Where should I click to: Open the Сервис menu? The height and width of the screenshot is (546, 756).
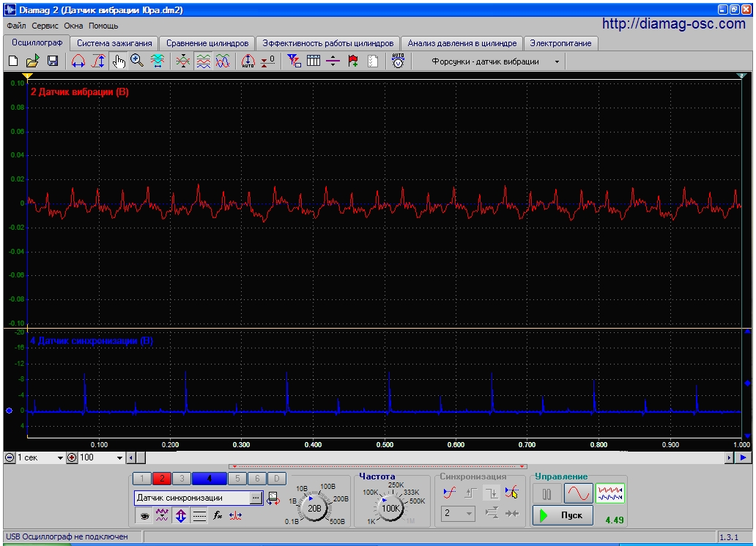point(45,26)
